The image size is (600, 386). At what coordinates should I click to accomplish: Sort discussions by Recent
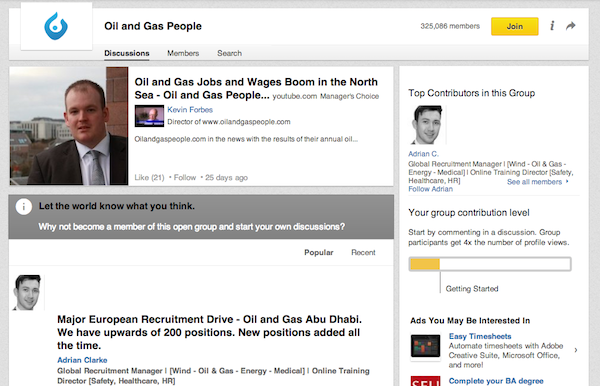coord(363,252)
